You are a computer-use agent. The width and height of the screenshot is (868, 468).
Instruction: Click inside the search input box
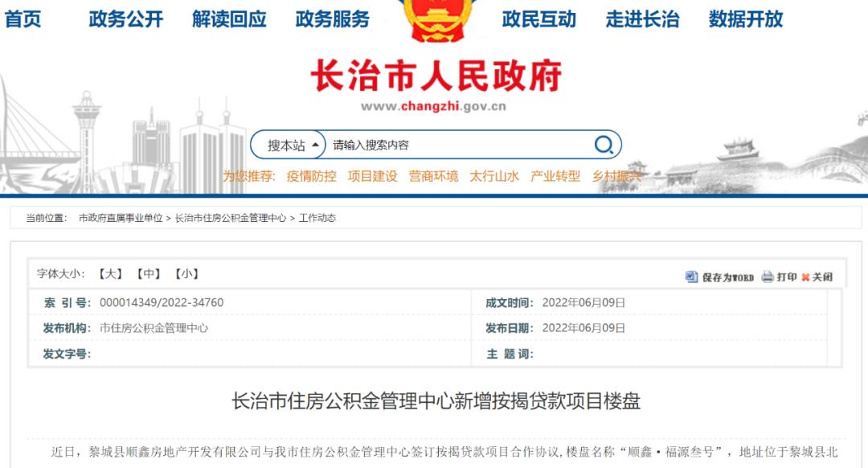coord(442,145)
